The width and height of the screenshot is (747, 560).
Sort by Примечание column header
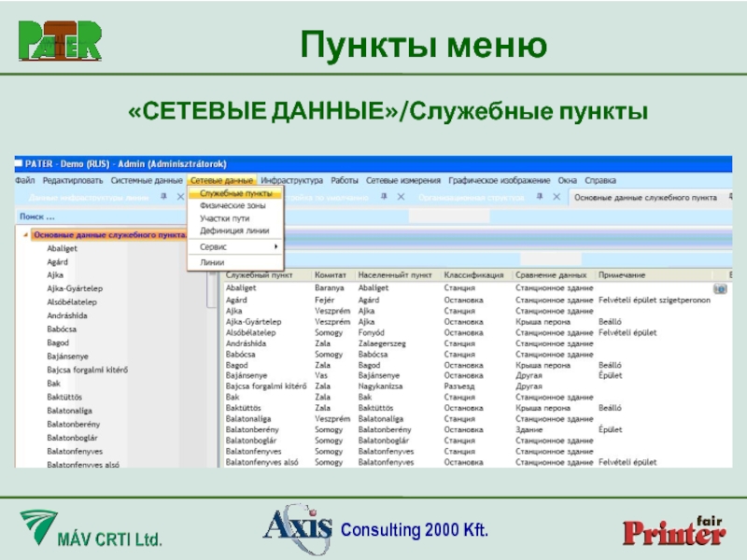click(622, 275)
